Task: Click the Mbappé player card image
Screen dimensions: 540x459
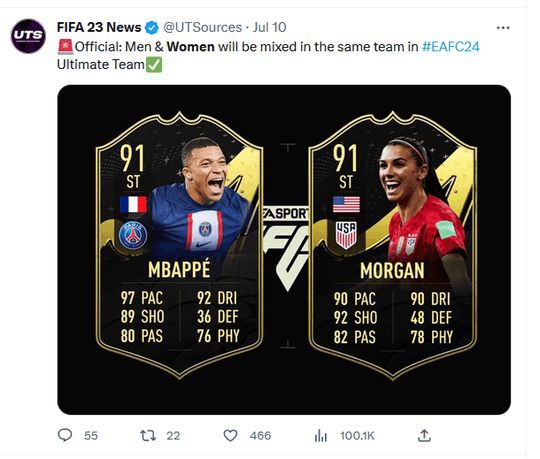Action: coord(179,245)
